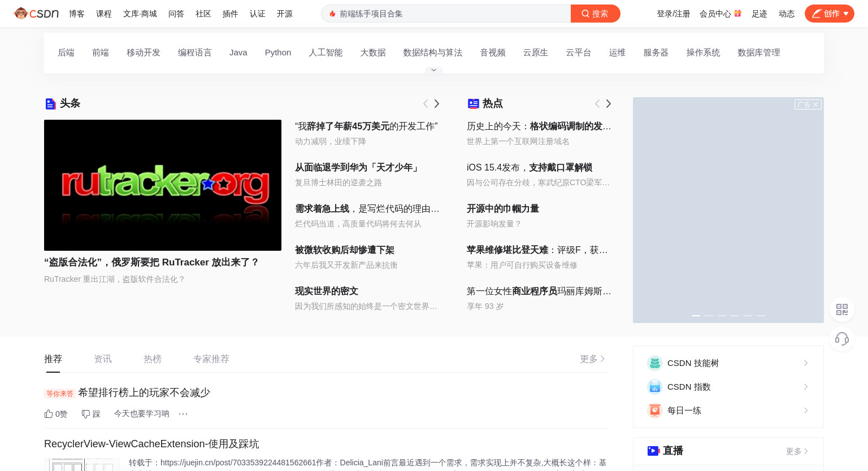
Task: Like the post with thumbs-up 0赞
Action: point(56,414)
